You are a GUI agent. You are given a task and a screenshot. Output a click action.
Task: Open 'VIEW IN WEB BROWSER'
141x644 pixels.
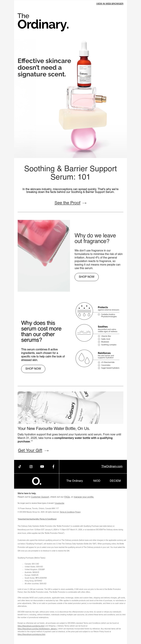(109, 4)
